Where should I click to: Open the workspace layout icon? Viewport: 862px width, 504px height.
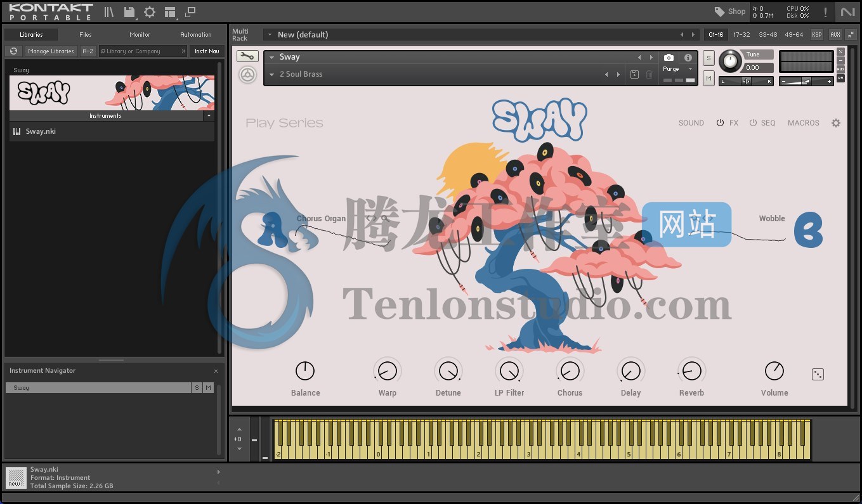[x=169, y=12]
